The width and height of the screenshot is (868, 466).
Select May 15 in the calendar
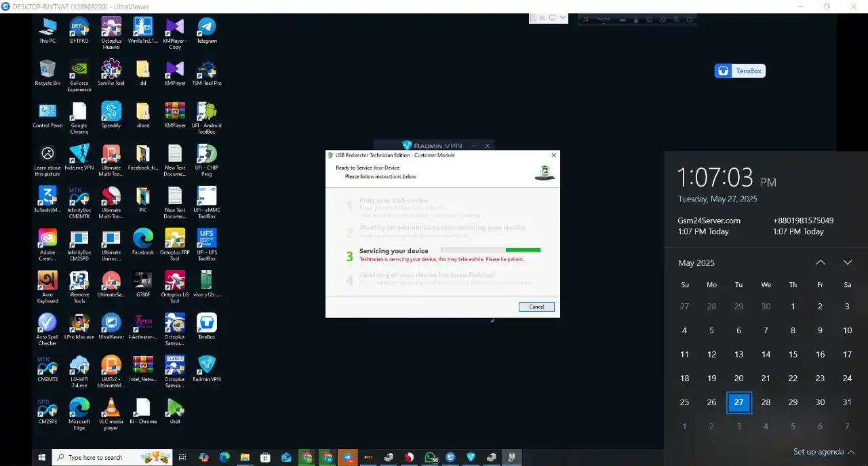[793, 354]
